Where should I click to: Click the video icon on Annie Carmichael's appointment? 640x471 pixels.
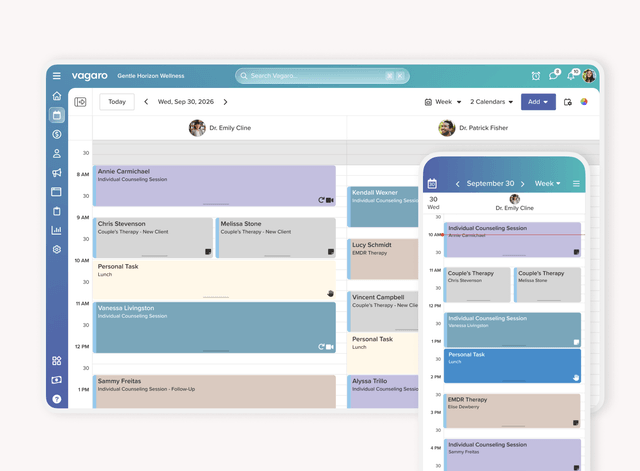tap(330, 200)
